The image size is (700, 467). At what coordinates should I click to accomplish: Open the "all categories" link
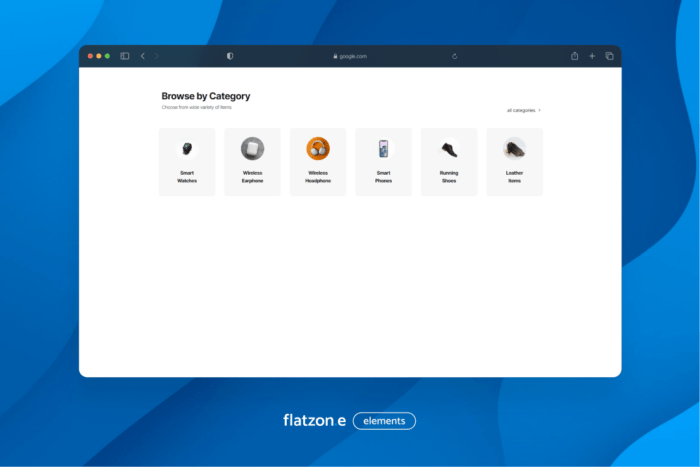coord(523,110)
